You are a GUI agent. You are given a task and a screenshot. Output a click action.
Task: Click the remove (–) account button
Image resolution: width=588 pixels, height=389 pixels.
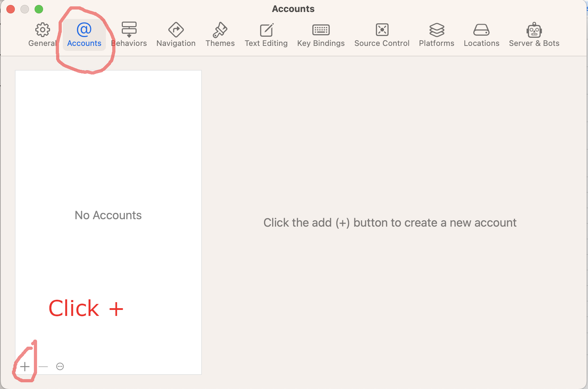[x=43, y=367]
